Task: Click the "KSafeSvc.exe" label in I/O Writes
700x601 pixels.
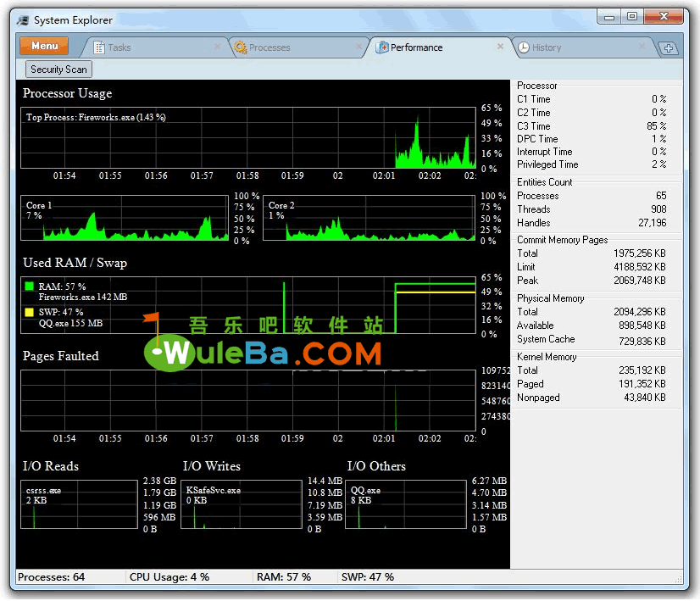Action: point(213,490)
